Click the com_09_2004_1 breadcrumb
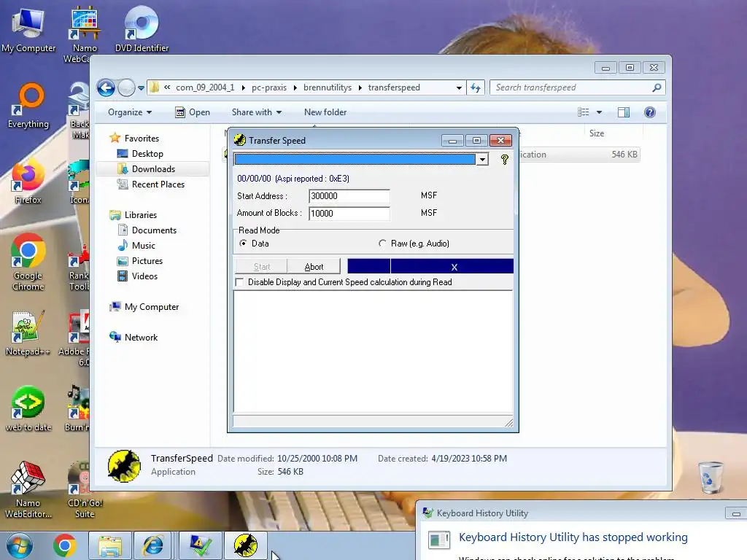The height and width of the screenshot is (560, 747). [205, 87]
